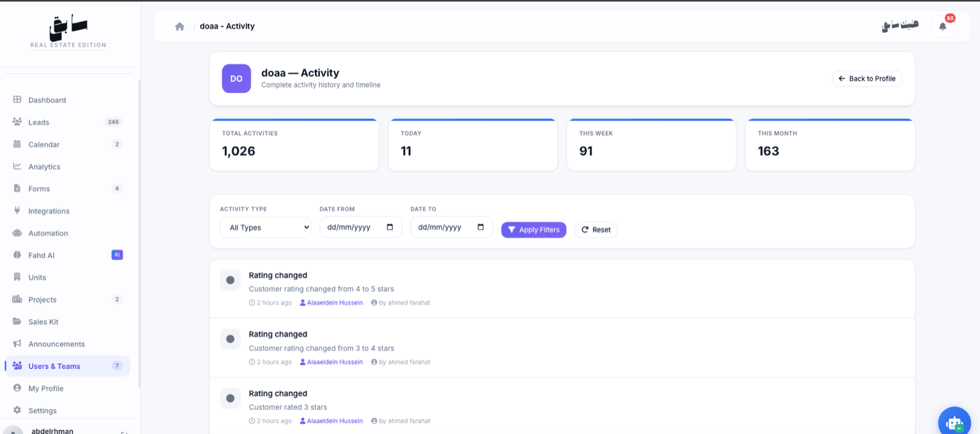Click the Automation robot icon
Screen dimensions: 980x434
click(17, 233)
